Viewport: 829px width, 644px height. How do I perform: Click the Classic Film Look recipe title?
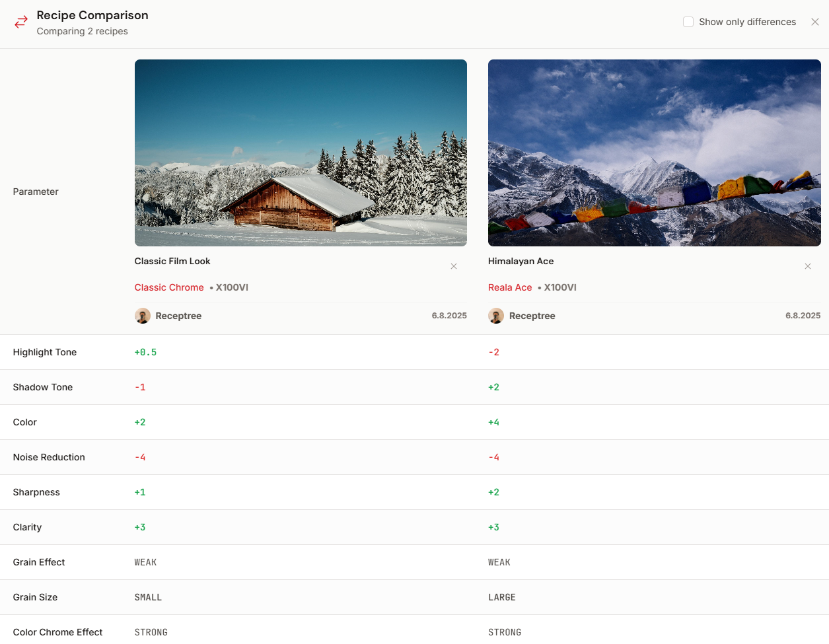click(172, 261)
